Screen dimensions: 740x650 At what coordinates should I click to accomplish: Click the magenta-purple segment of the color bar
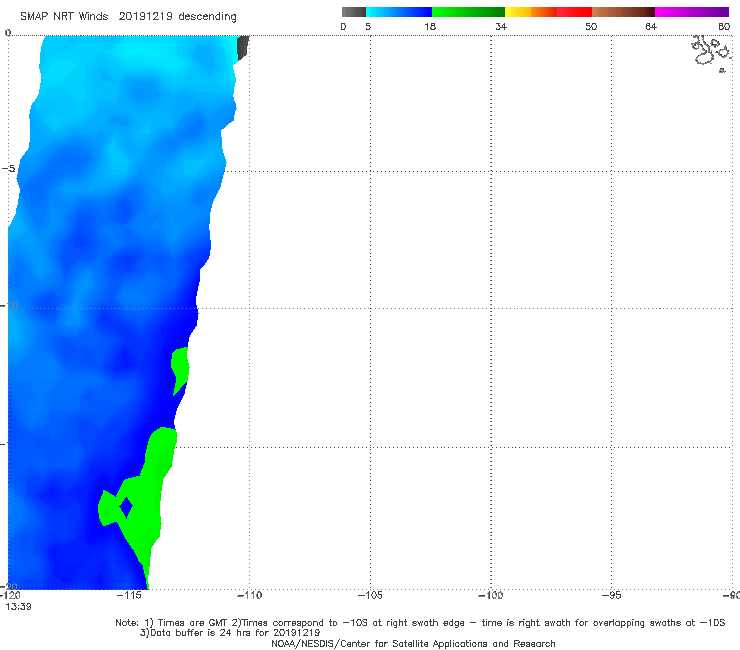(x=692, y=12)
